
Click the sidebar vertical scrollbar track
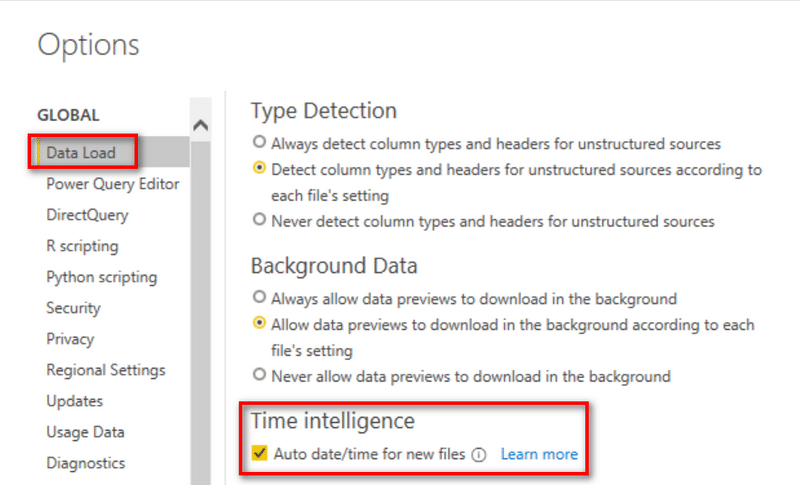click(x=201, y=311)
